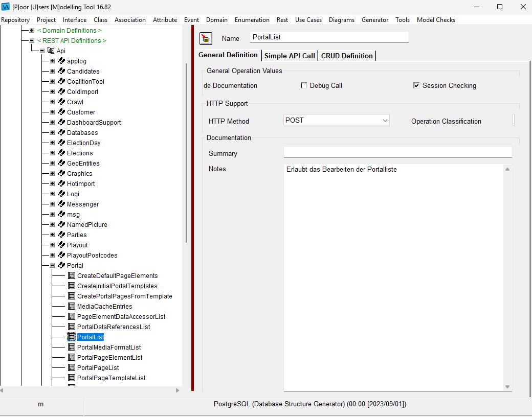Click into the Notes text area

coord(393,277)
